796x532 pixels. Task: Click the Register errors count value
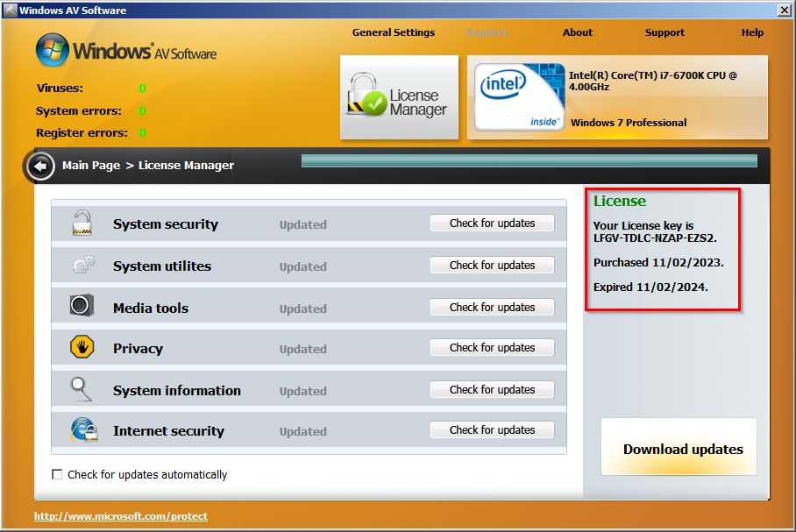tap(142, 133)
